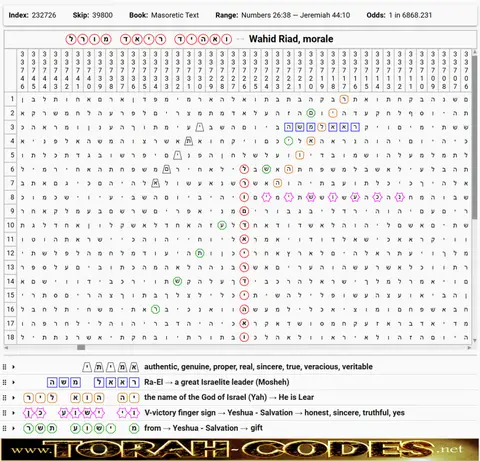The height and width of the screenshot is (461, 480).
Task: Select the red circled letter in grid row 6
Action: pos(244,169)
